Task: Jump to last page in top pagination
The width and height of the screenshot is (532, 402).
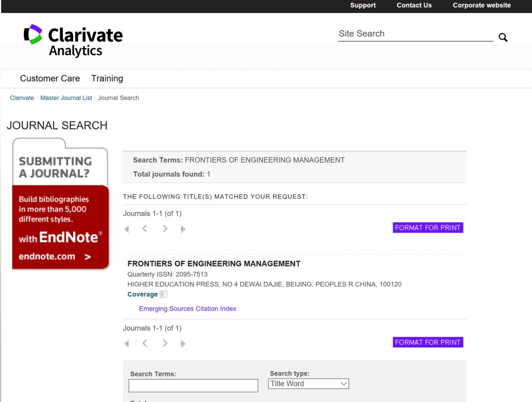Action: (x=183, y=229)
